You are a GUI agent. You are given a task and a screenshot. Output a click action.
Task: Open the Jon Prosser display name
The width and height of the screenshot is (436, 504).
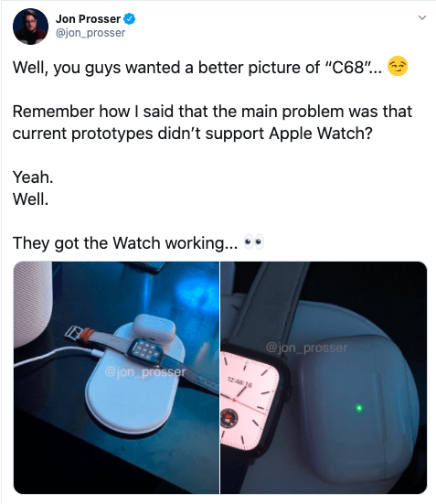[88, 19]
